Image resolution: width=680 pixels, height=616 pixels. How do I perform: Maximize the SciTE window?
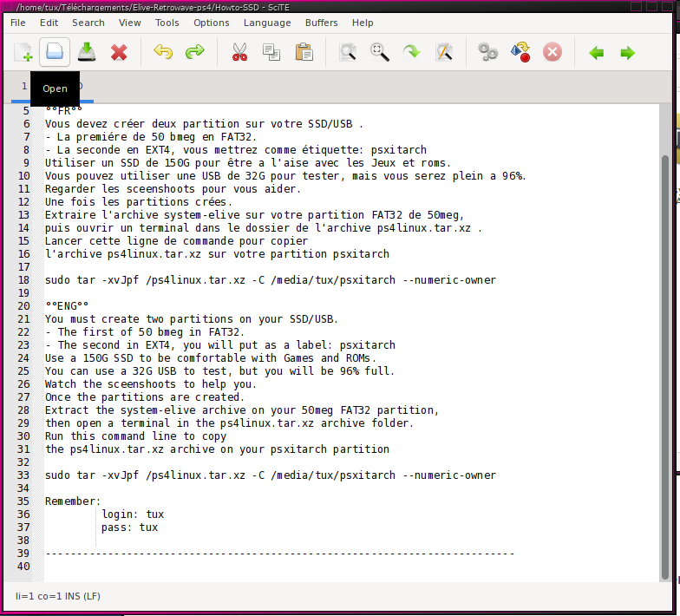click(652, 6)
